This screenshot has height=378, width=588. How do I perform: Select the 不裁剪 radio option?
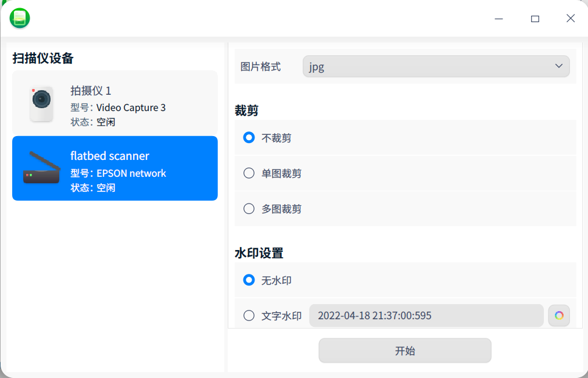(249, 138)
